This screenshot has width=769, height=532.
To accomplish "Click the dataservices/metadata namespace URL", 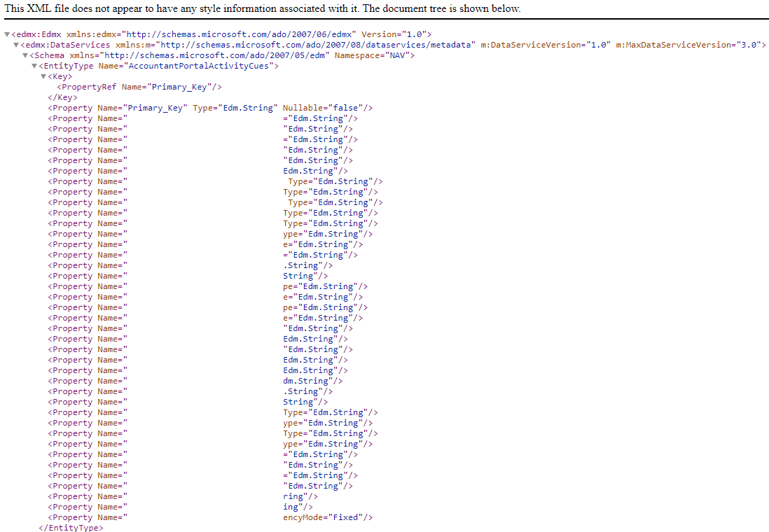I will coord(315,45).
